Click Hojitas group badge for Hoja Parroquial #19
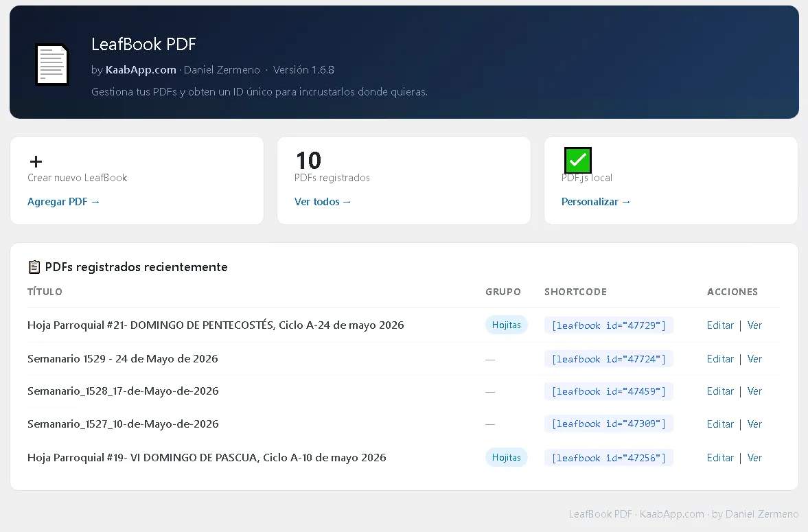This screenshot has height=532, width=808. click(x=506, y=457)
